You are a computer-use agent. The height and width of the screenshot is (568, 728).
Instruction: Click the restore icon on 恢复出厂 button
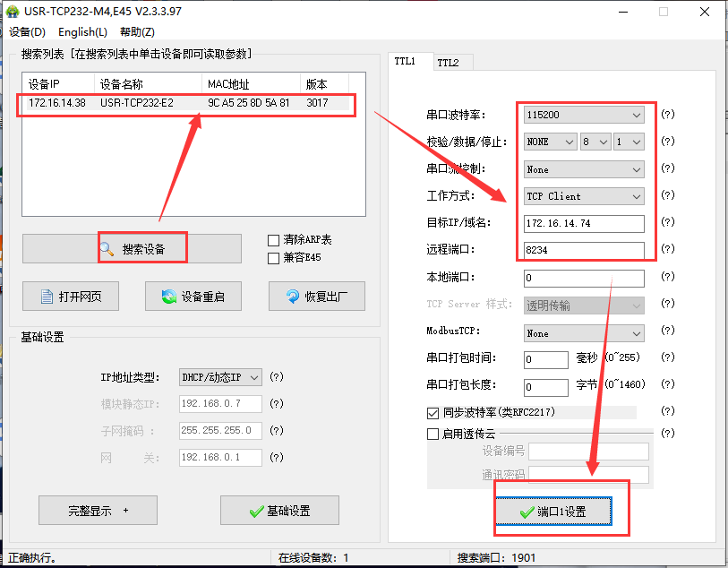click(x=292, y=297)
